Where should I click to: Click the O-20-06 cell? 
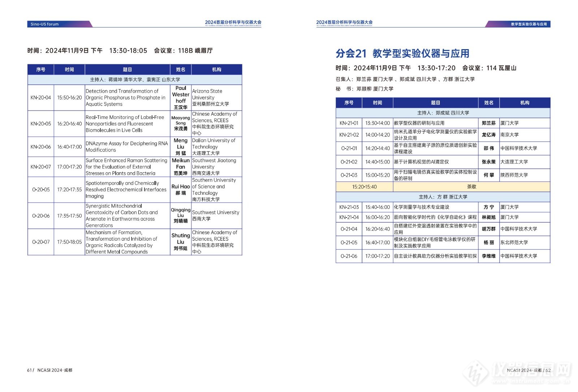coord(41,216)
